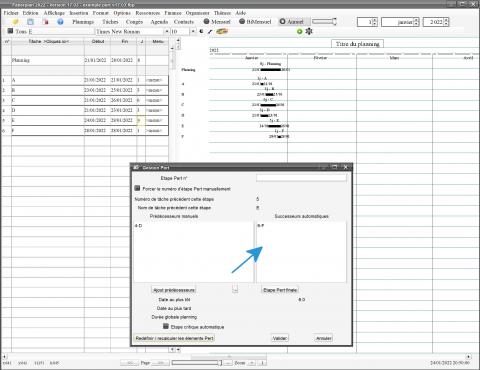Open the Organiseur menu

point(197,13)
